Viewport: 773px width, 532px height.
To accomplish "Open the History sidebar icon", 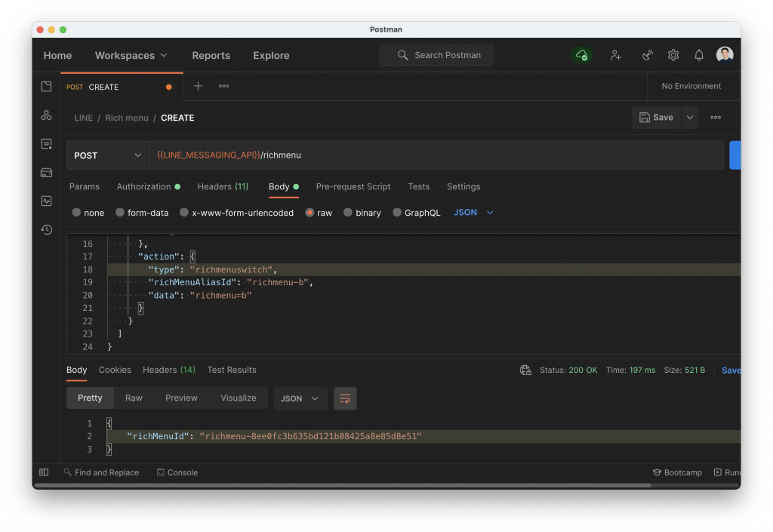I will (46, 229).
